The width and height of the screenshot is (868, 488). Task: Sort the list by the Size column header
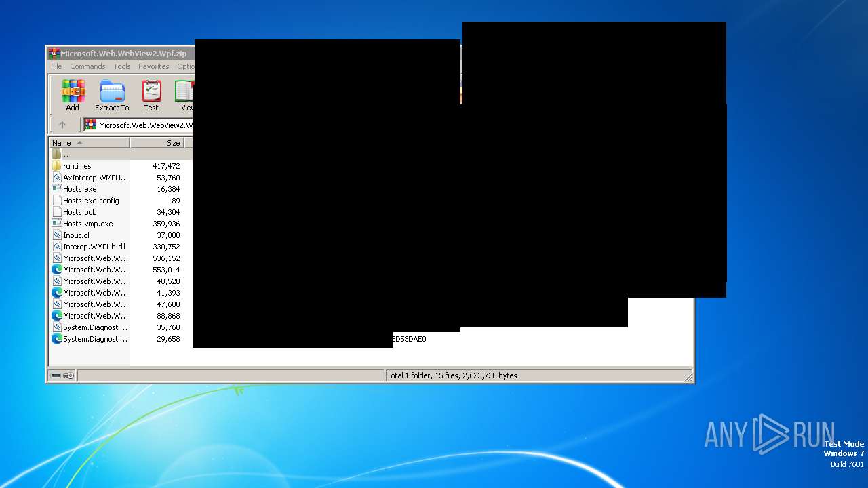157,143
